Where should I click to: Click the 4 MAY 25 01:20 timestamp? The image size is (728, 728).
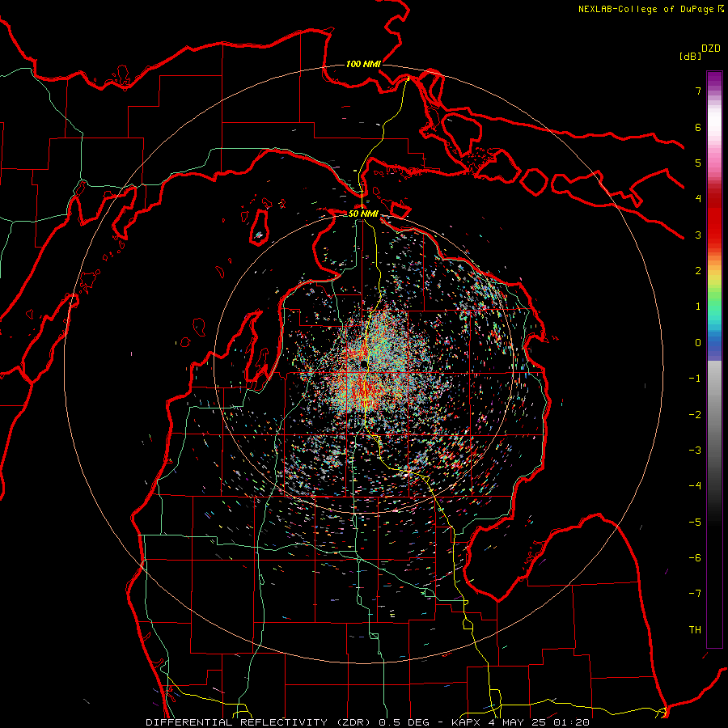point(539,722)
